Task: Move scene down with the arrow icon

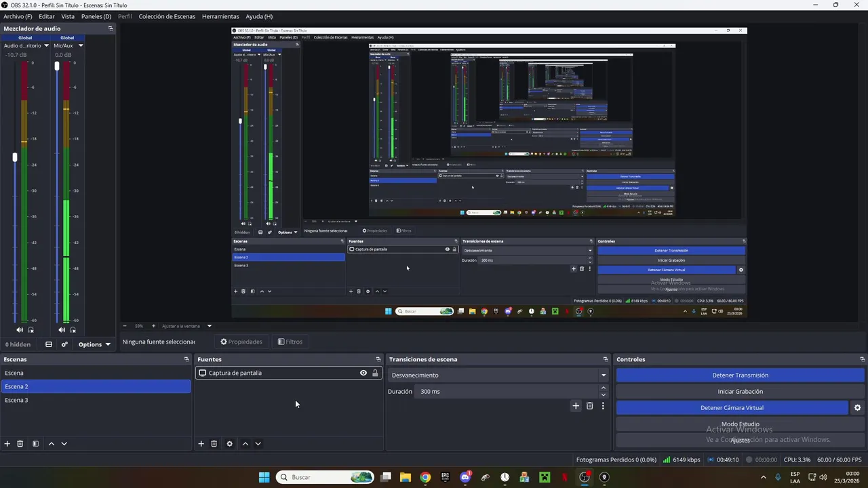Action: click(x=64, y=444)
